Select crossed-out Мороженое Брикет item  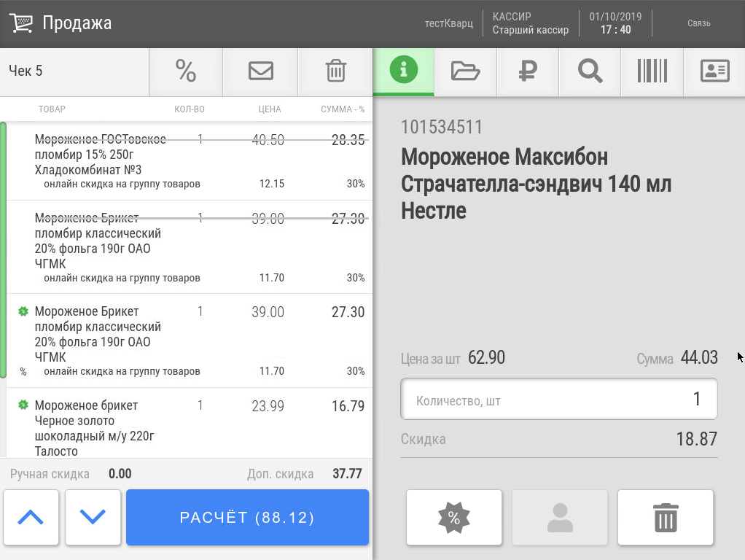coord(189,246)
